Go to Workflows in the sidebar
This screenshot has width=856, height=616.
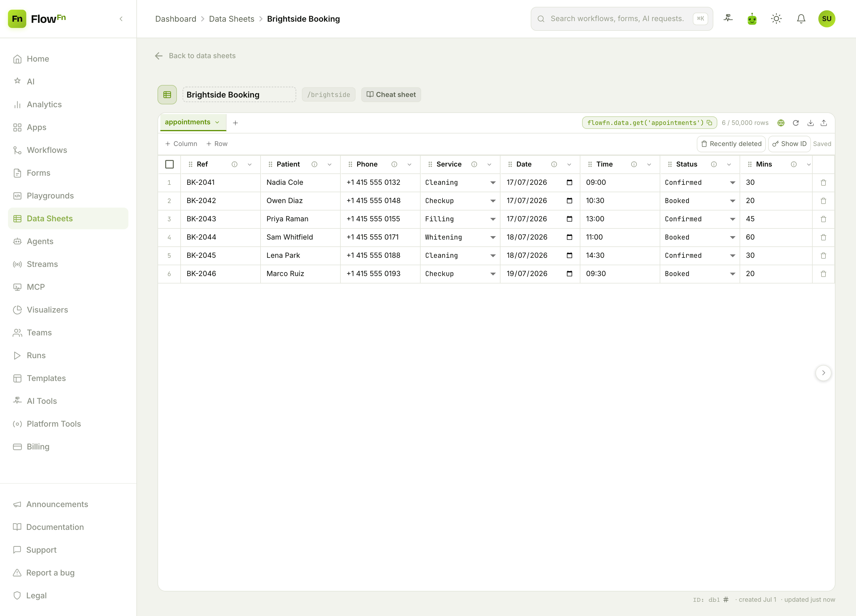[68, 150]
